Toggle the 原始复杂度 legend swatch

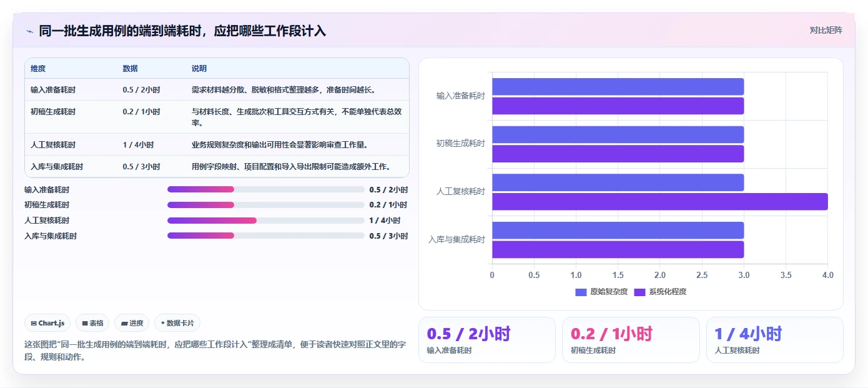581,292
